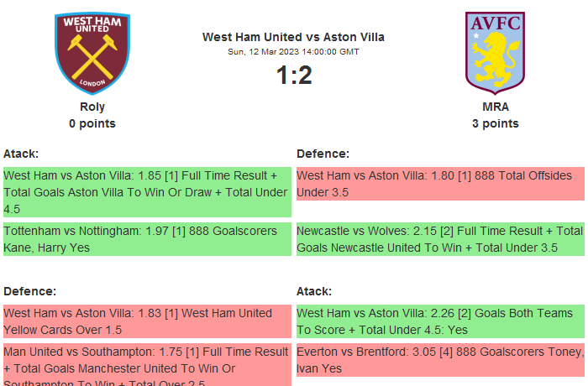Open player Roly's name

pyautogui.click(x=92, y=107)
